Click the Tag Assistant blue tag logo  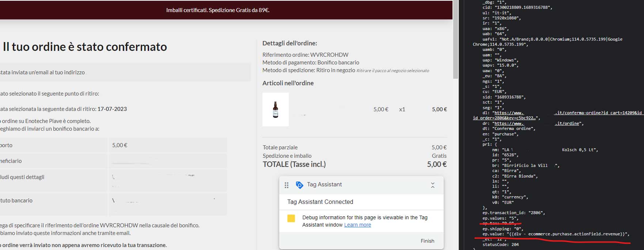299,185
